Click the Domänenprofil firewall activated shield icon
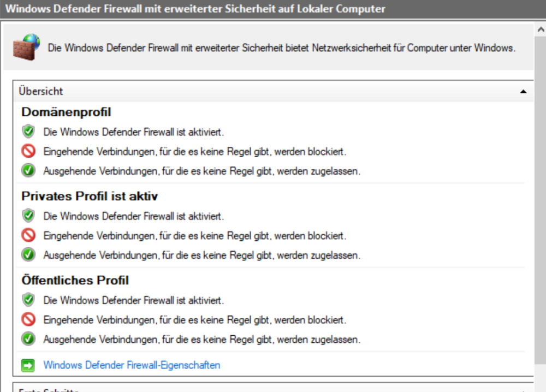546x392 pixels. (28, 132)
